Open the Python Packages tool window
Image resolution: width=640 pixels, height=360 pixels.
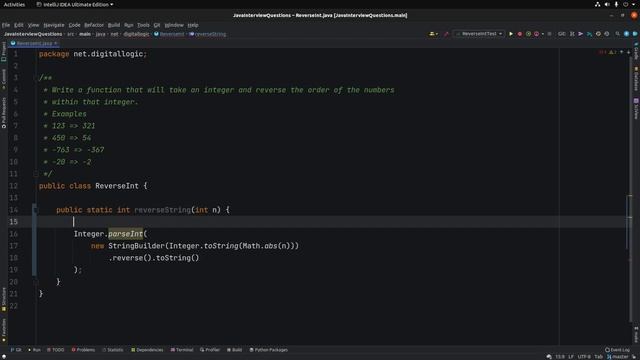click(x=269, y=350)
